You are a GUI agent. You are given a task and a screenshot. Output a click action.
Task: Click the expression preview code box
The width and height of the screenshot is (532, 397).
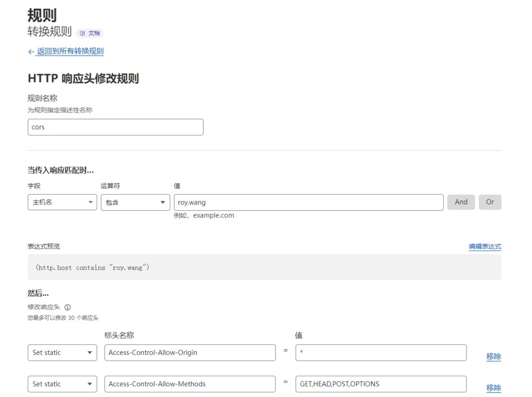point(264,267)
